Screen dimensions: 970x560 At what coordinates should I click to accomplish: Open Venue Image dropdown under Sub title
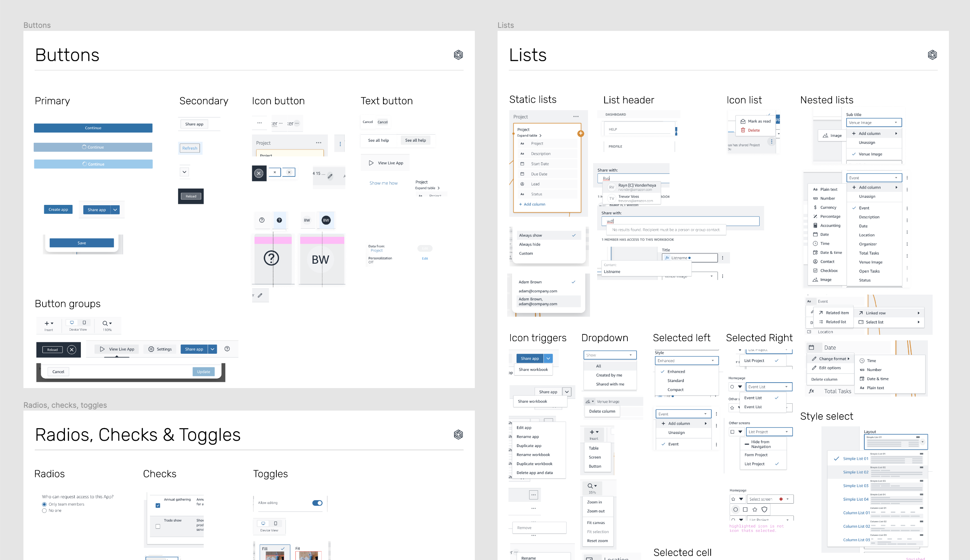coord(874,123)
